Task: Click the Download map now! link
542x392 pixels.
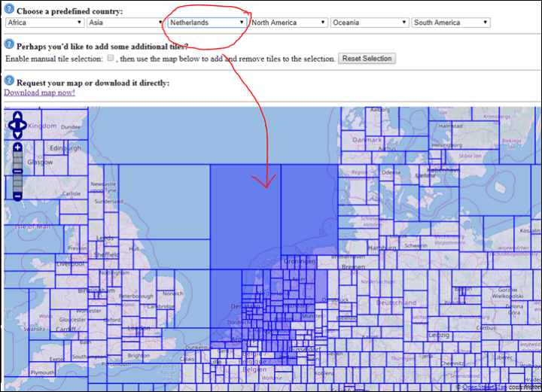Action: pos(39,93)
